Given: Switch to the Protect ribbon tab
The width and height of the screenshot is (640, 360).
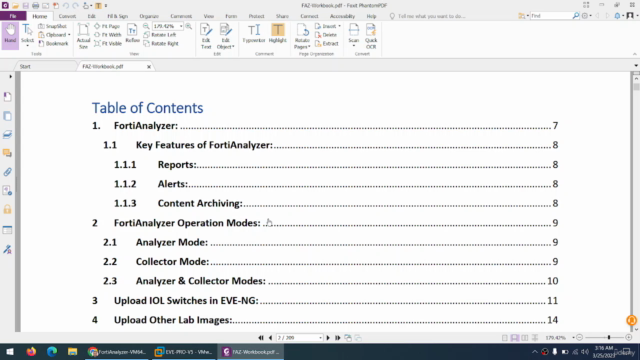Looking at the screenshot, I should 256,16.
